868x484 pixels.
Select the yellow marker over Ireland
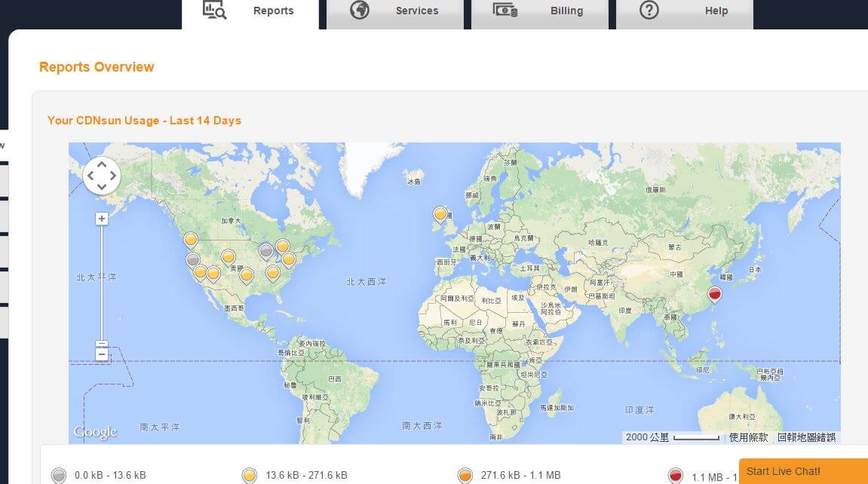440,215
